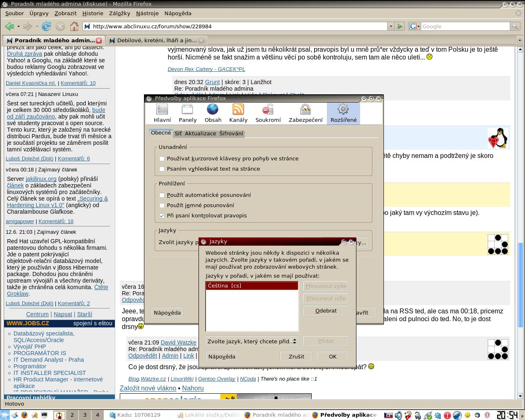The width and height of the screenshot is (525, 420).
Task: Open the Obsah preferences panel
Action: coord(213,113)
